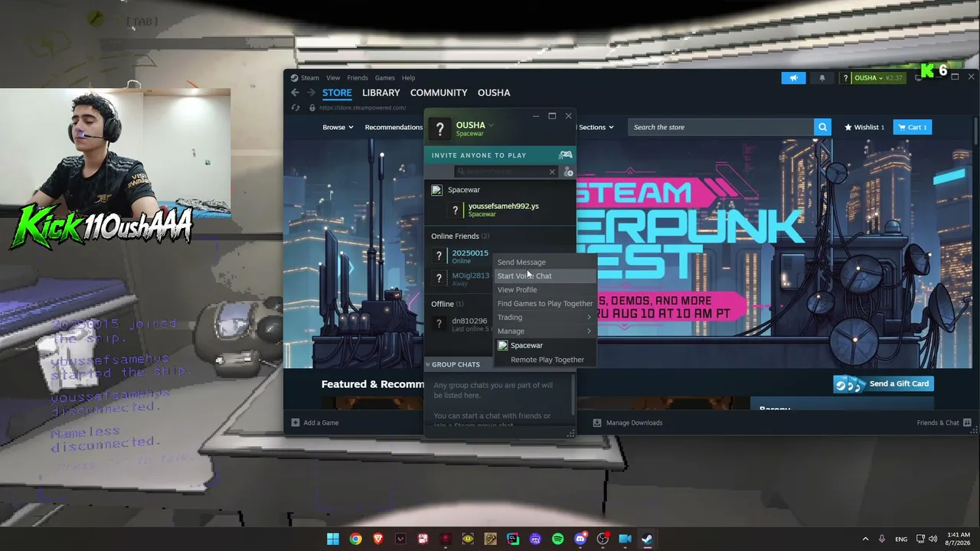Select Find Games to Play Together
This screenshot has width=980, height=551.
(x=544, y=304)
